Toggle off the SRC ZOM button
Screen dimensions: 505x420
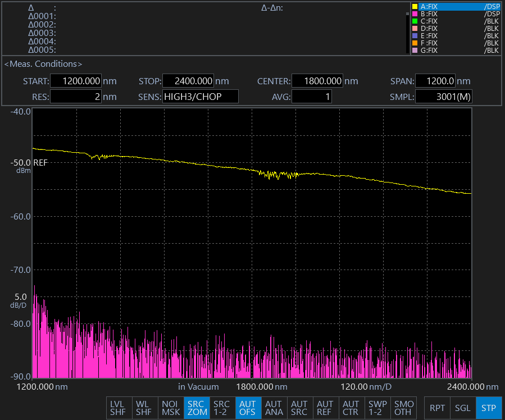195,408
